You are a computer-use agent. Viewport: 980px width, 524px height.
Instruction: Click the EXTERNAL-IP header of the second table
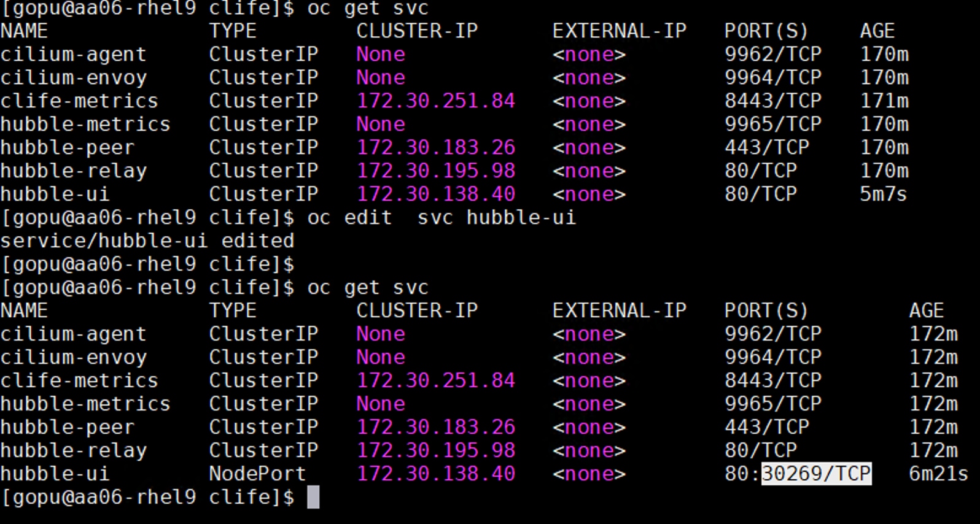click(x=619, y=310)
